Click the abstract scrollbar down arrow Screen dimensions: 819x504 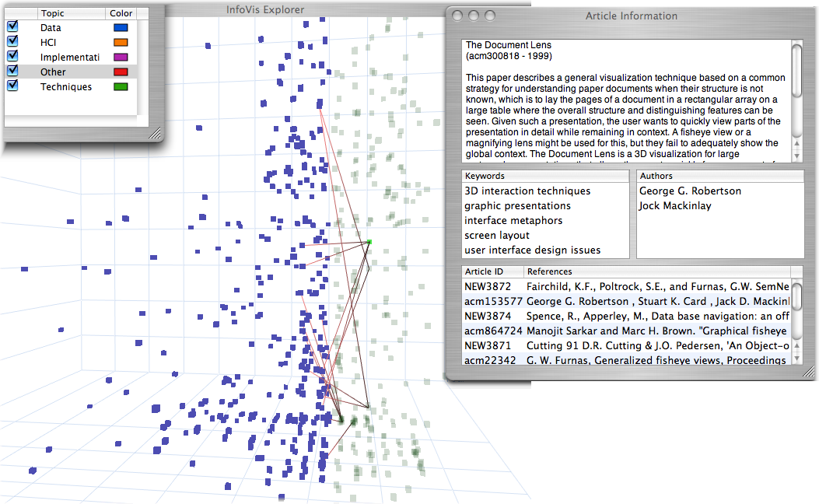pyautogui.click(x=796, y=156)
